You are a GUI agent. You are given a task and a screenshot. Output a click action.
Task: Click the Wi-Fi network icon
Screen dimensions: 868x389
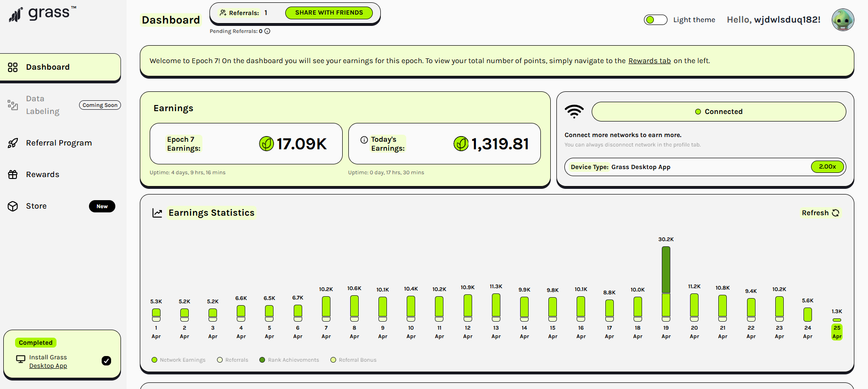574,112
